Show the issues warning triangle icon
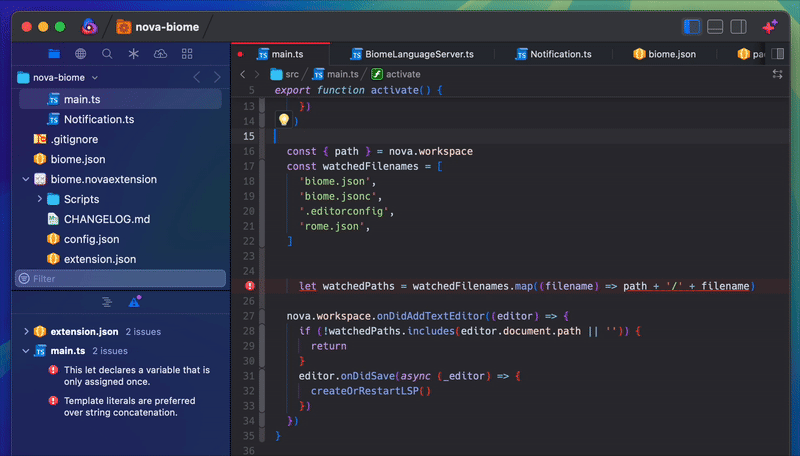Viewport: 800px width, 456px height. click(x=134, y=302)
